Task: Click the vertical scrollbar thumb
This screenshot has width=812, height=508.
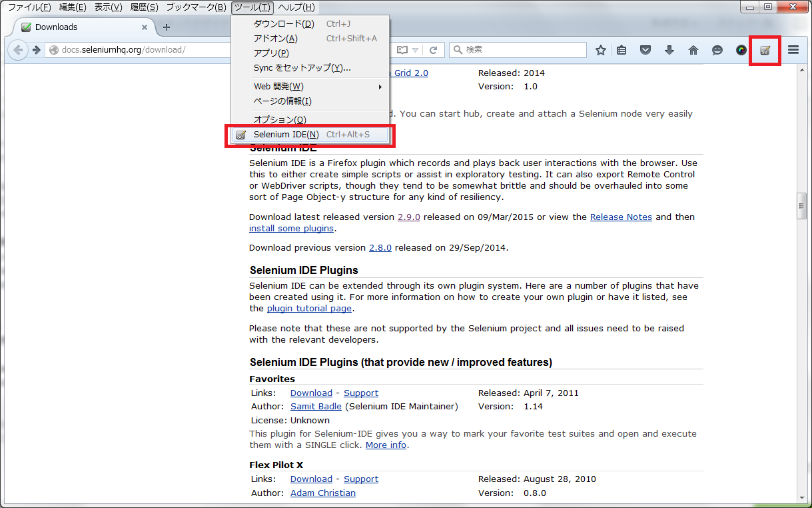Action: point(802,206)
